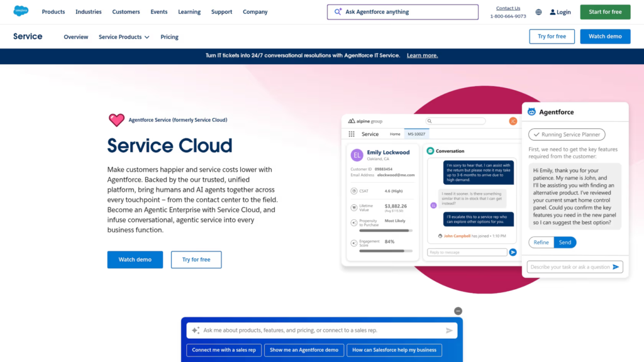Click the Agentforce robot icon
This screenshot has width=644, height=362.
(x=531, y=111)
